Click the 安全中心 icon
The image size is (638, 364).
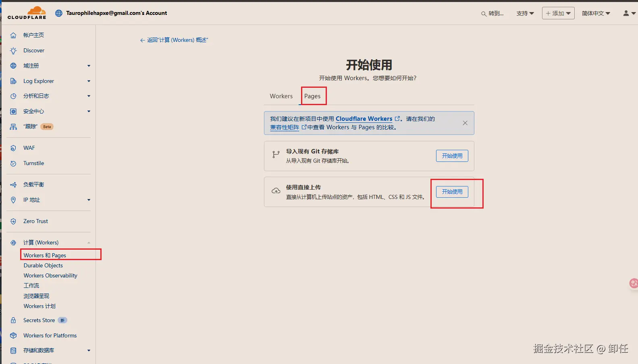[13, 112]
